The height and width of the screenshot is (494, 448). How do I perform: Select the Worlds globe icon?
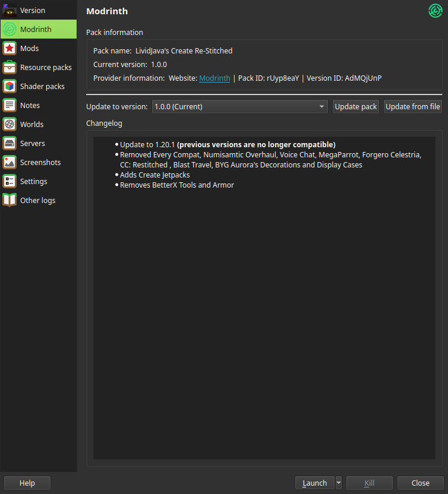click(10, 124)
